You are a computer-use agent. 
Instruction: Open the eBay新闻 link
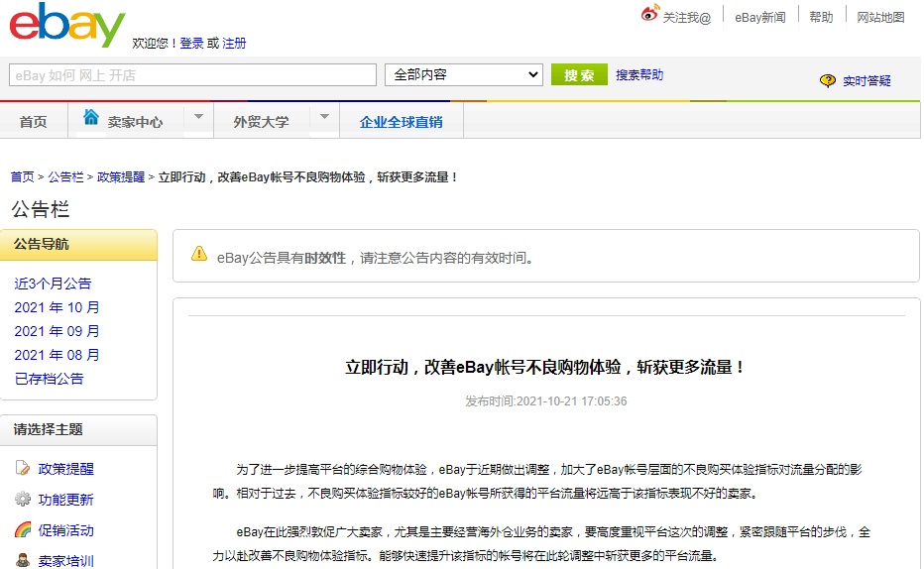click(x=760, y=18)
